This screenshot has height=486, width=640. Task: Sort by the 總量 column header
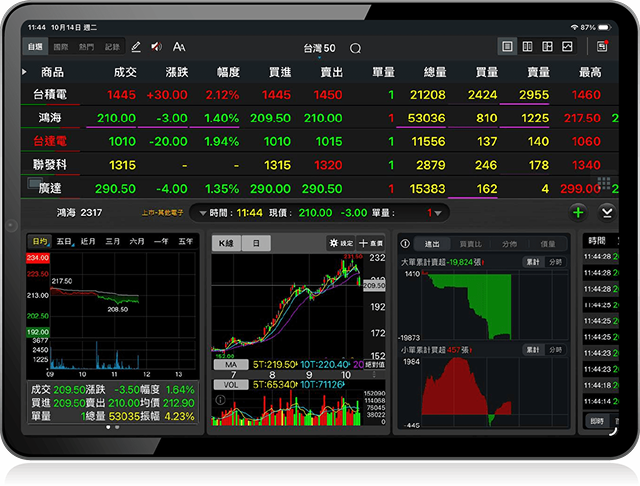coord(435,72)
